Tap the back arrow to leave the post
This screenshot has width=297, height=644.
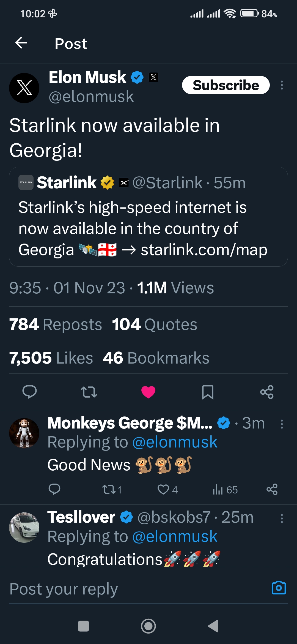pyautogui.click(x=21, y=43)
